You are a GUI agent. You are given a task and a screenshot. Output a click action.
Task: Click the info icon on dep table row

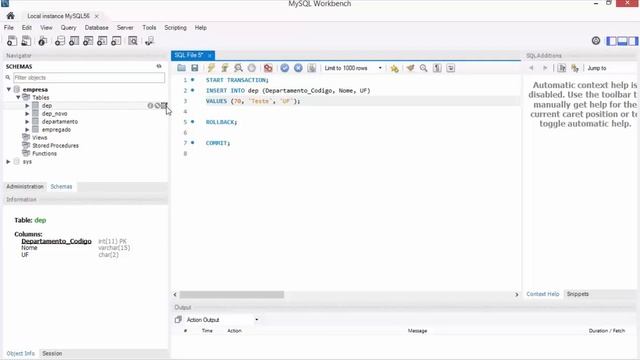coord(150,106)
